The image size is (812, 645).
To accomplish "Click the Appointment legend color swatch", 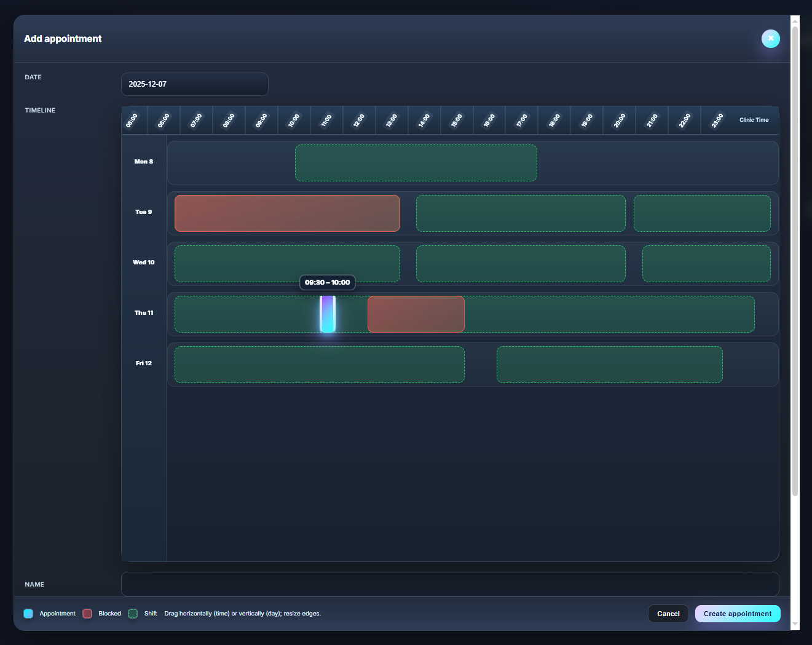I will [28, 613].
